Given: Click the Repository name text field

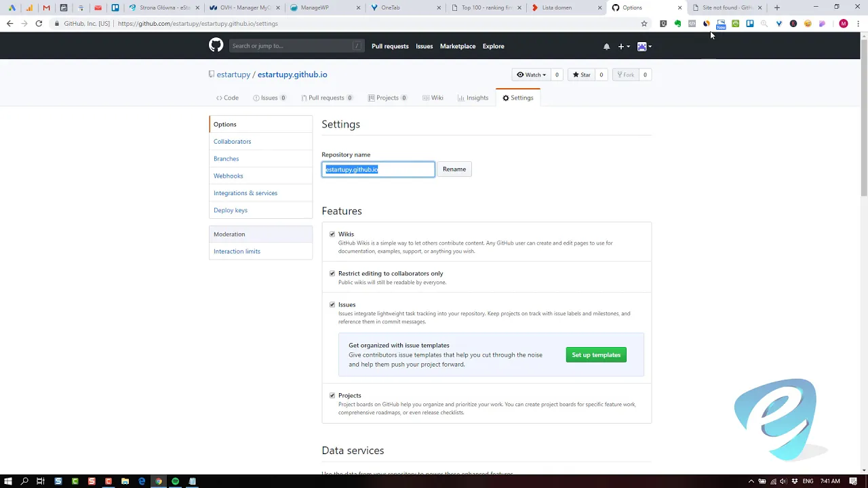Looking at the screenshot, I should pyautogui.click(x=378, y=169).
